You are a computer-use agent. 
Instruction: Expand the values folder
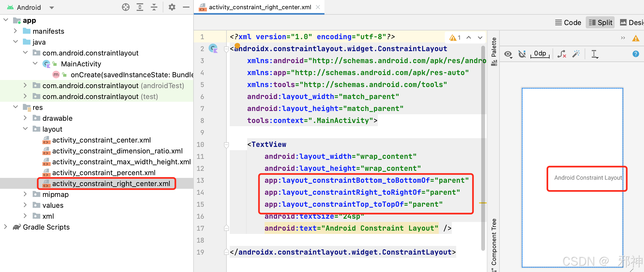pos(25,205)
